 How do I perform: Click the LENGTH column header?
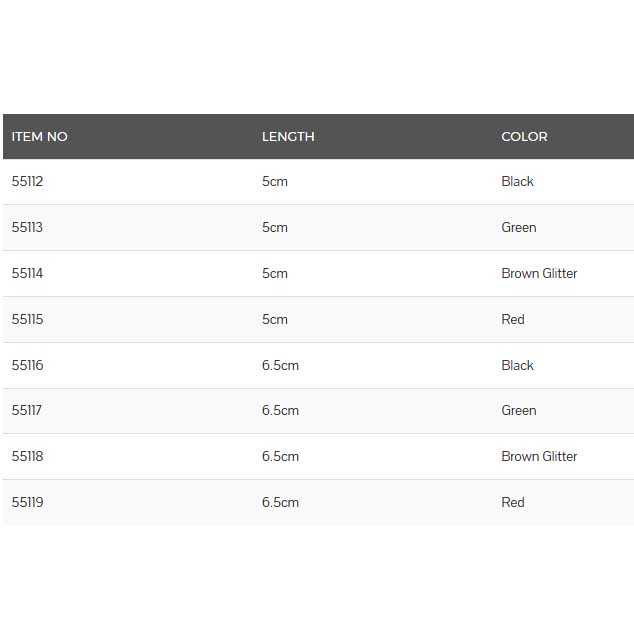288,137
